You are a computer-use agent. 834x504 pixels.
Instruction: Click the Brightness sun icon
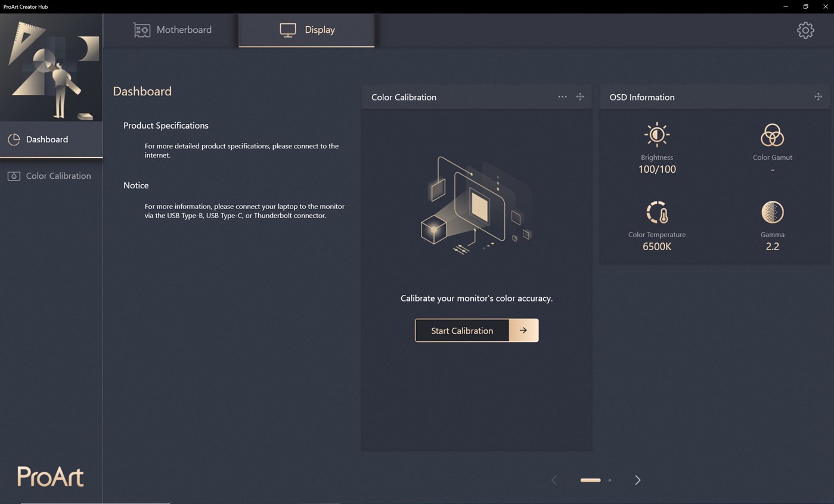pyautogui.click(x=657, y=135)
